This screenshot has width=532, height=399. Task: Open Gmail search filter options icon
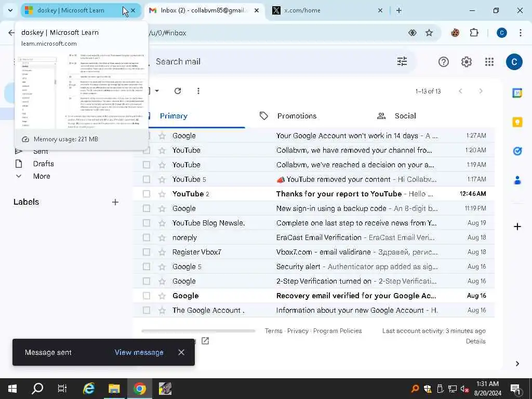[x=402, y=61]
